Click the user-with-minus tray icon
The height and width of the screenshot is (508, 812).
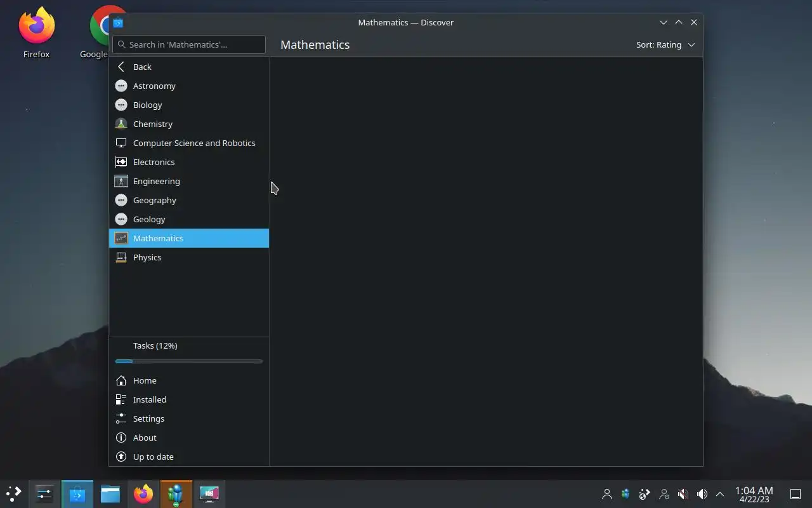664,494
